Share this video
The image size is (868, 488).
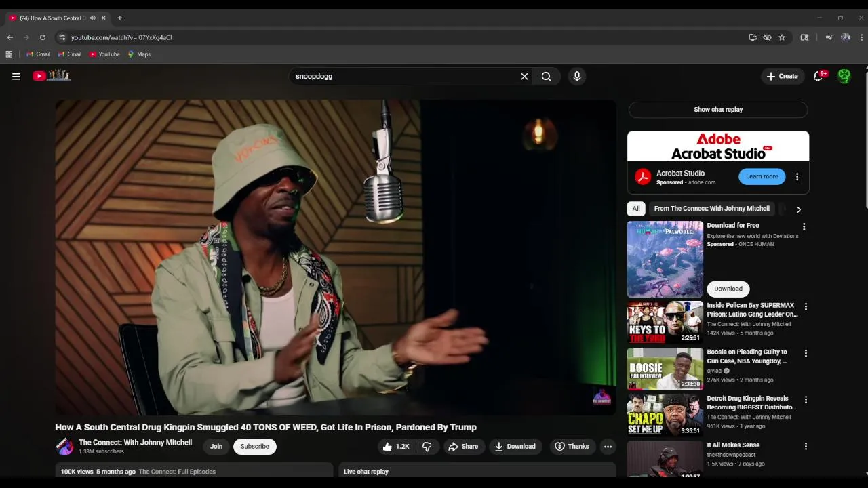[x=463, y=447]
